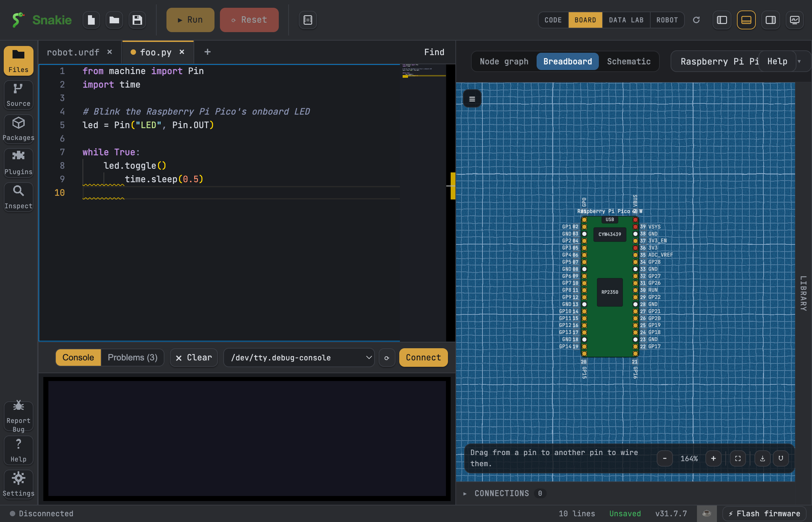
Task: Toggle the right sidebar layout
Action: pyautogui.click(x=771, y=20)
